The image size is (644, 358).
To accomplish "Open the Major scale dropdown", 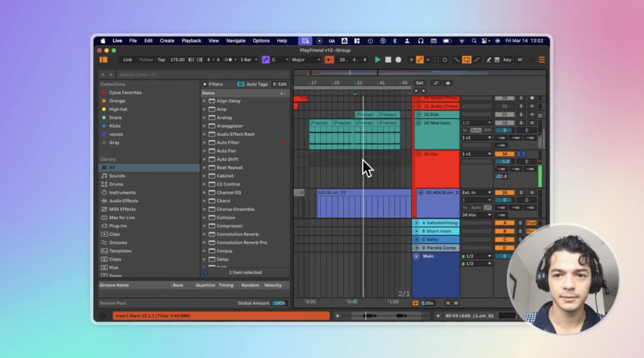I will (x=306, y=60).
